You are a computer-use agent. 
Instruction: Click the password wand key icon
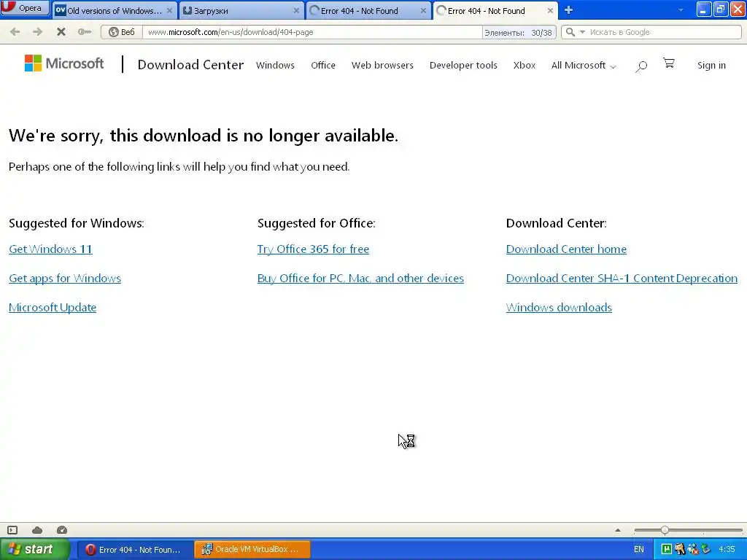[x=85, y=32]
